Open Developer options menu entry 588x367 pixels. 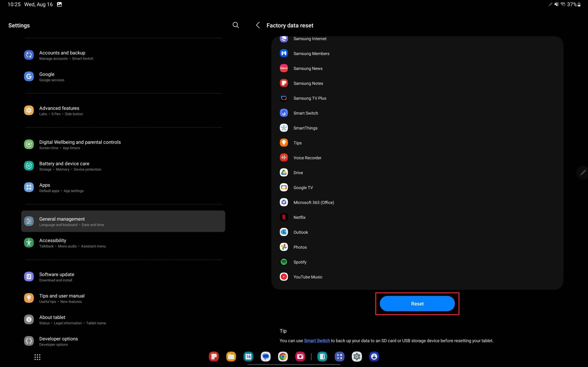tap(123, 341)
